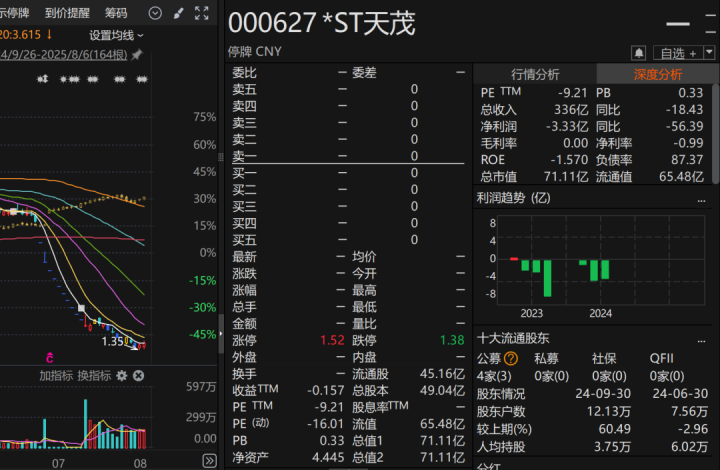Click the 流通股 45.16亿 value
This screenshot has width=720, height=470.
[x=442, y=374]
